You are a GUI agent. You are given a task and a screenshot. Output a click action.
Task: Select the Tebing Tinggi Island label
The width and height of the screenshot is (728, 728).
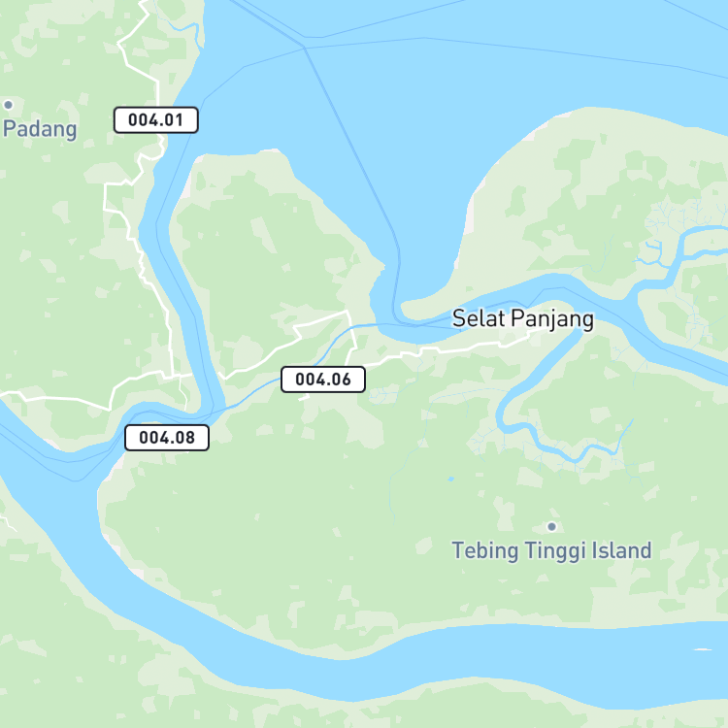click(551, 550)
